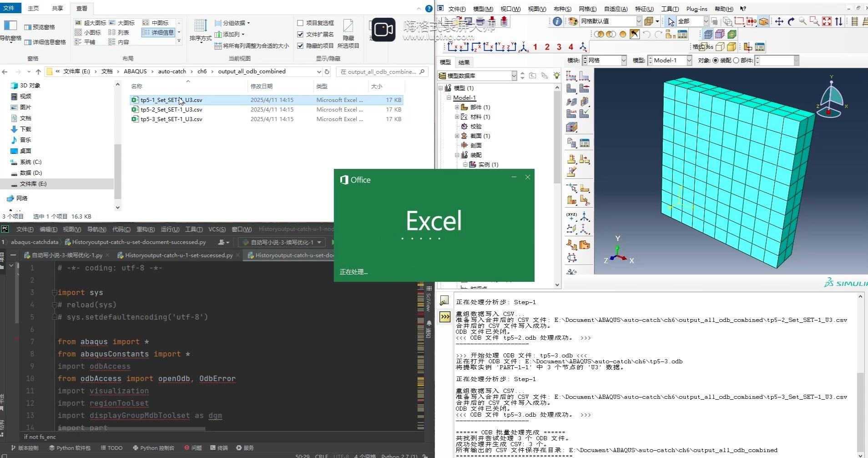Click 添加列 in the Explorer ribbon
Viewport: 868px width, 458px height.
pyautogui.click(x=230, y=34)
